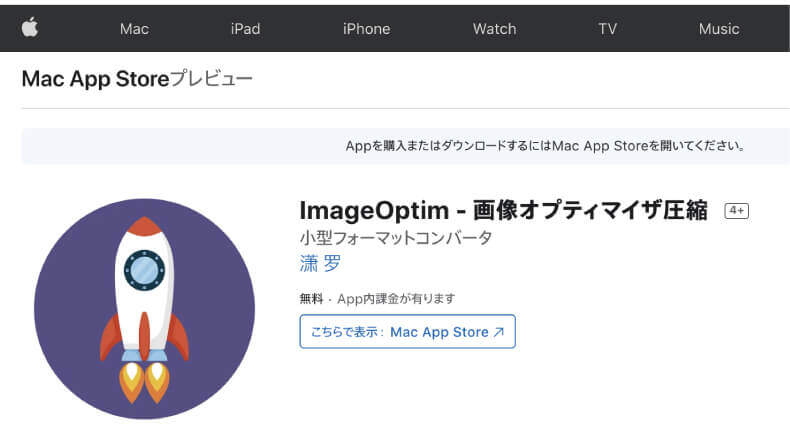Click the subtitle 小型フォーマットコンバータ
The width and height of the screenshot is (790, 442).
point(396,239)
